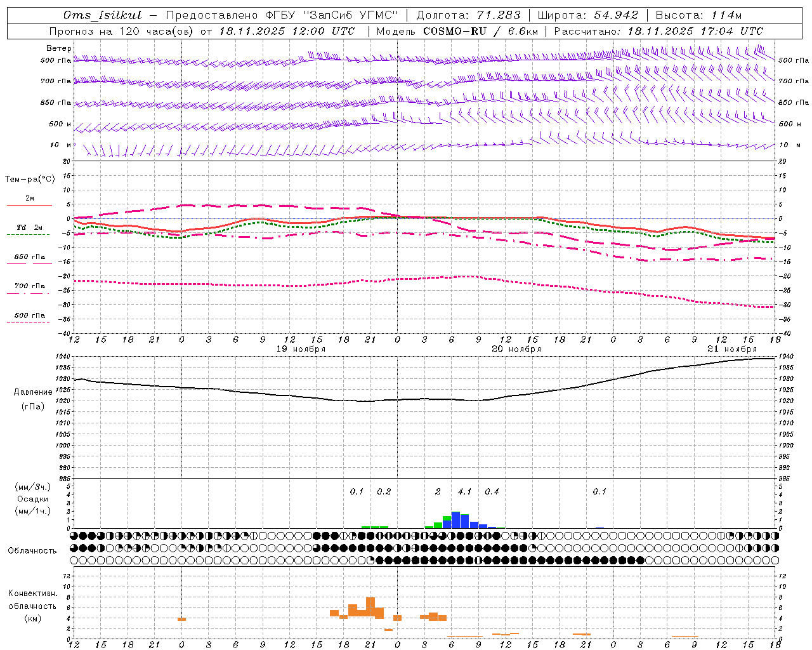812x650 pixels.
Task: Click the 700 гПа temperature legend entry
Action: pos(29,289)
